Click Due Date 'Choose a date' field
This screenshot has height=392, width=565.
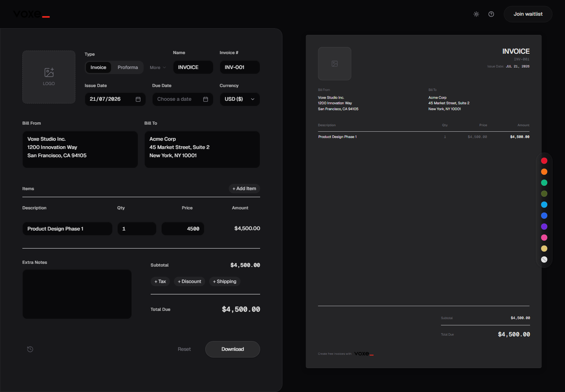pos(182,99)
